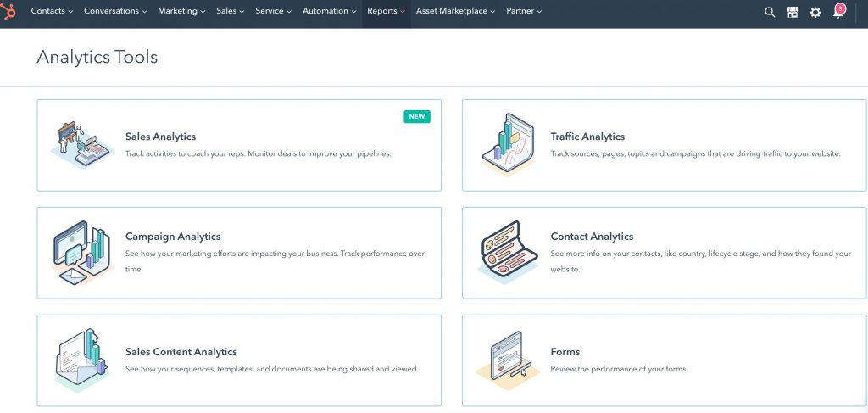
Task: Open the Forms title link
Action: pyautogui.click(x=565, y=352)
